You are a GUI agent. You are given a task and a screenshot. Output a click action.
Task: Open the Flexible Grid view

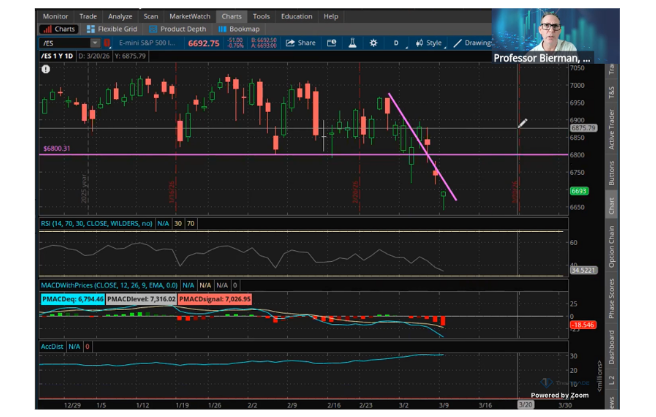(112, 29)
